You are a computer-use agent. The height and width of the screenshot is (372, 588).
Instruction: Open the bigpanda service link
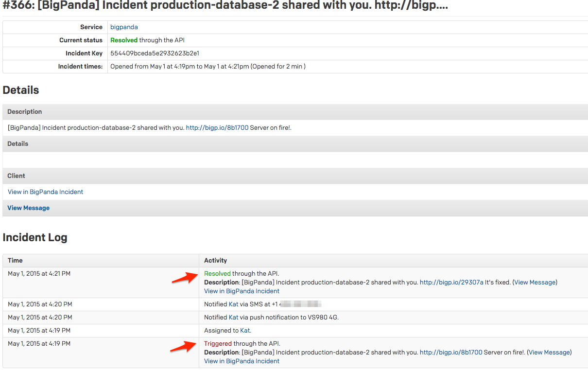click(123, 27)
